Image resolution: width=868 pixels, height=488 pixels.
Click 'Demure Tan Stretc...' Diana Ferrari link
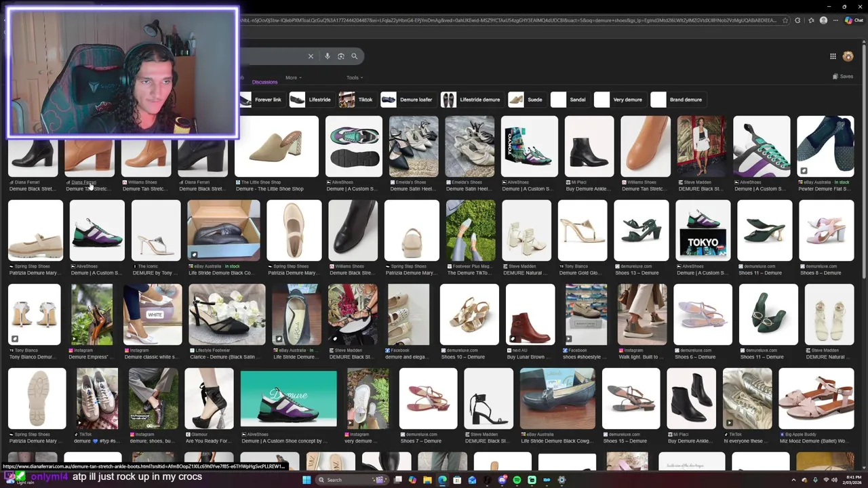click(87, 189)
